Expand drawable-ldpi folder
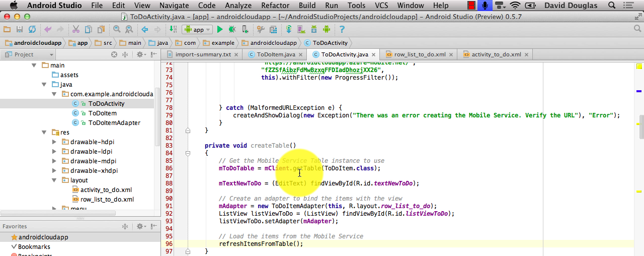This screenshot has width=644, height=256. click(54, 152)
